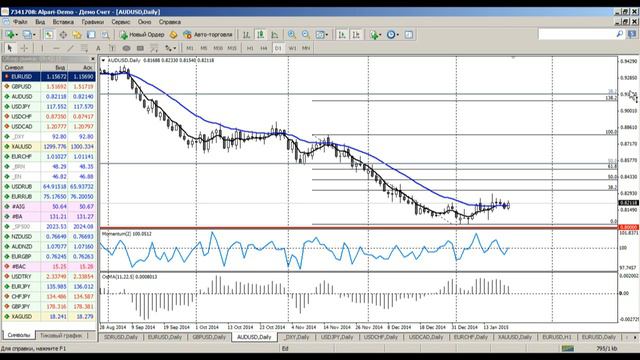Select the D1 timeframe button

[x=278, y=48]
